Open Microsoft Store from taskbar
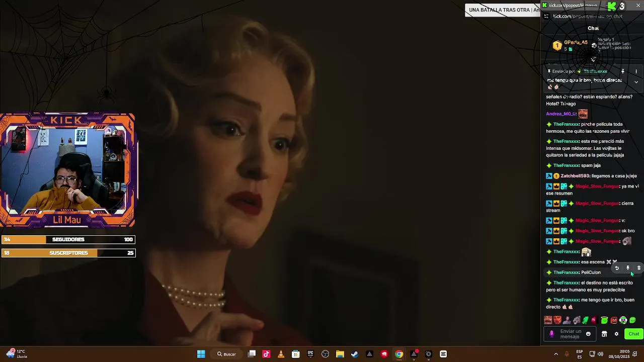Image resolution: width=644 pixels, height=362 pixels. [x=296, y=354]
